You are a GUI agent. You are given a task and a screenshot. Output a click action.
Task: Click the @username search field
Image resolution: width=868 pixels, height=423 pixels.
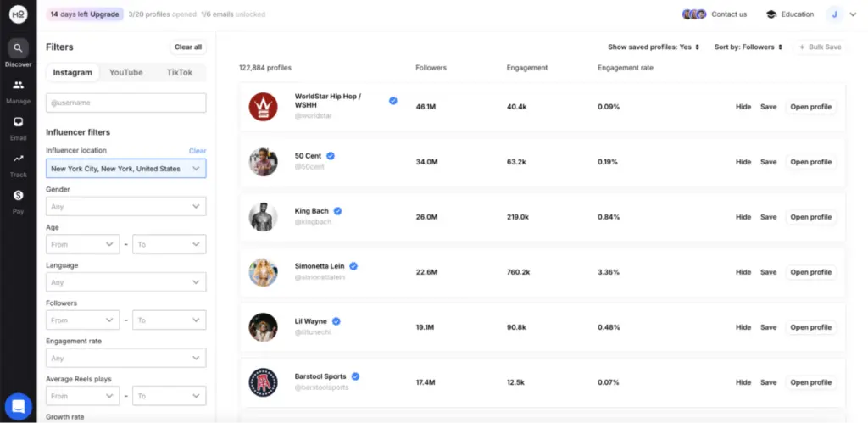click(125, 103)
